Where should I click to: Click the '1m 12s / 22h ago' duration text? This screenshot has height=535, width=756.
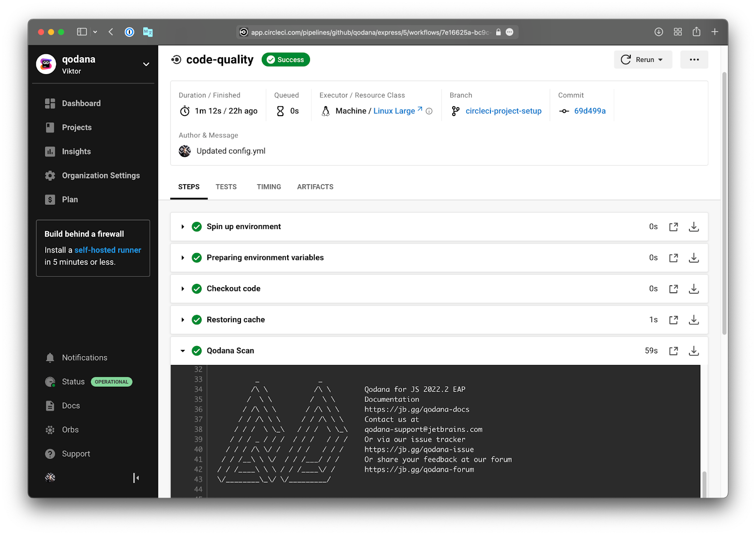coord(226,111)
